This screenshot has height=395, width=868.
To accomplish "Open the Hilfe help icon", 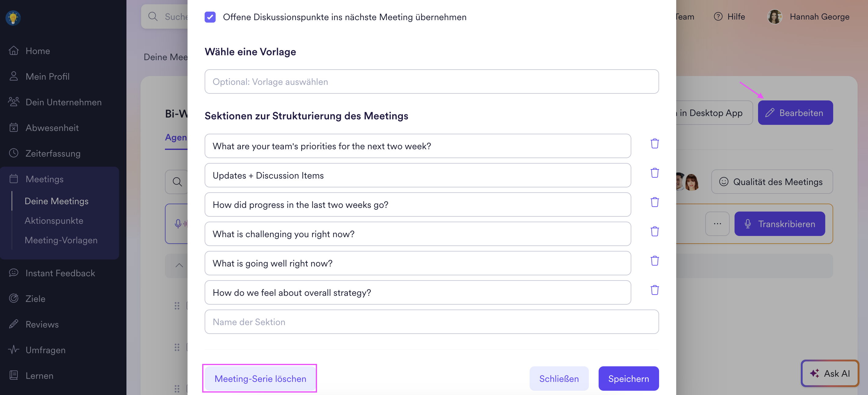I will click(x=718, y=16).
